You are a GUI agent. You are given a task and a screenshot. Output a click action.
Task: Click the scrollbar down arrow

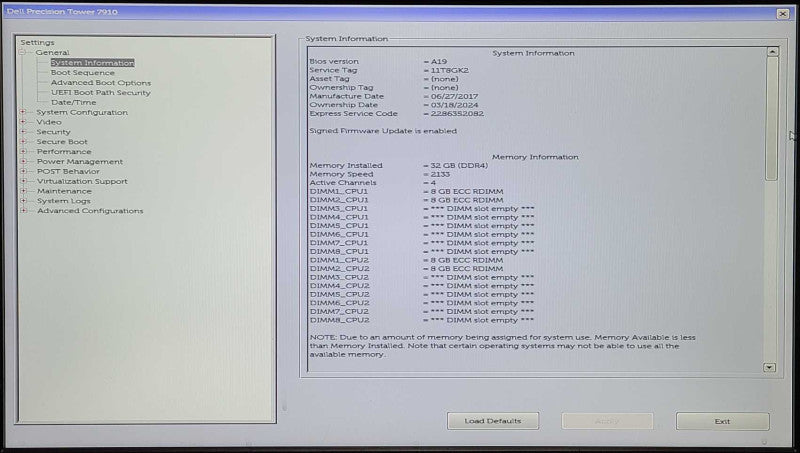(769, 367)
